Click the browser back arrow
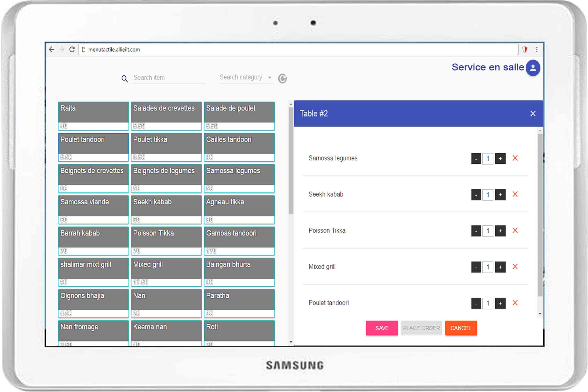Viewport: 588px width, 392px height. click(x=52, y=49)
